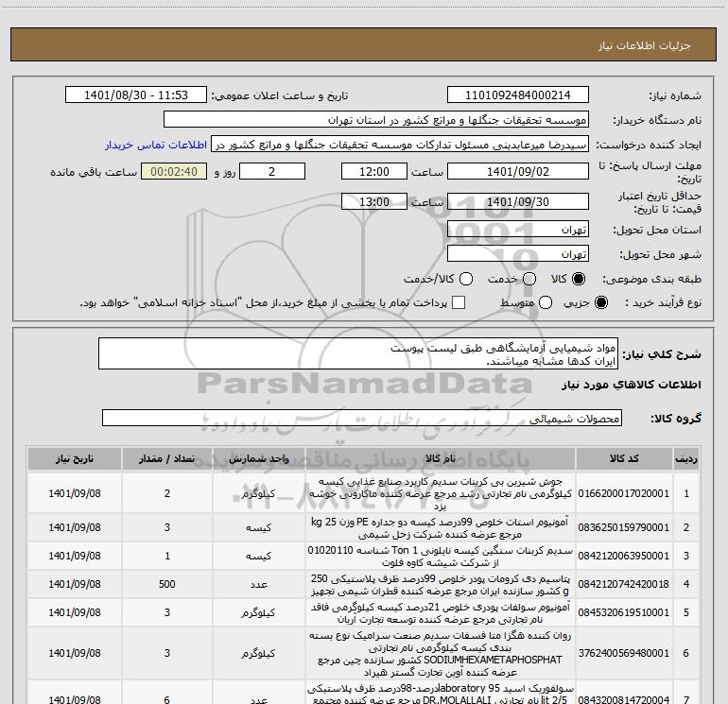The image size is (728, 704).
Task: Click product code 0842120742420018
Action: pos(624,584)
